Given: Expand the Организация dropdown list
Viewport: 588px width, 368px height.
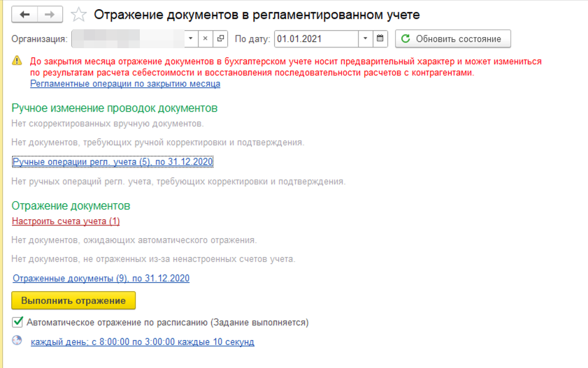Looking at the screenshot, I should (191, 38).
